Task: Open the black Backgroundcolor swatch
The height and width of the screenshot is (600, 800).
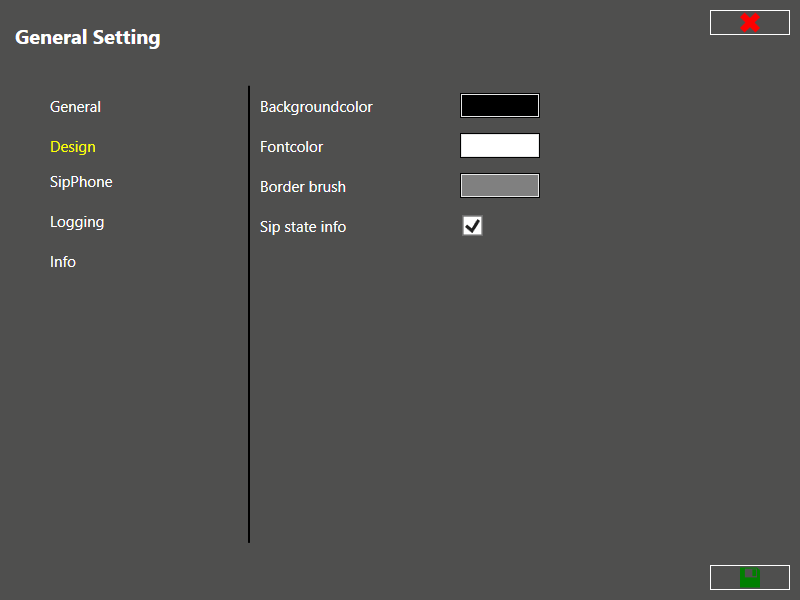Action: pos(499,106)
